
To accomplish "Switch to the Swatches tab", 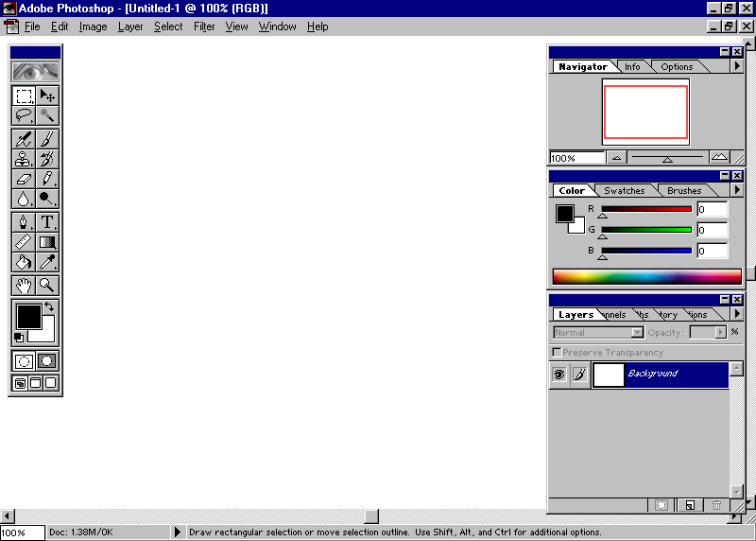I will (625, 191).
